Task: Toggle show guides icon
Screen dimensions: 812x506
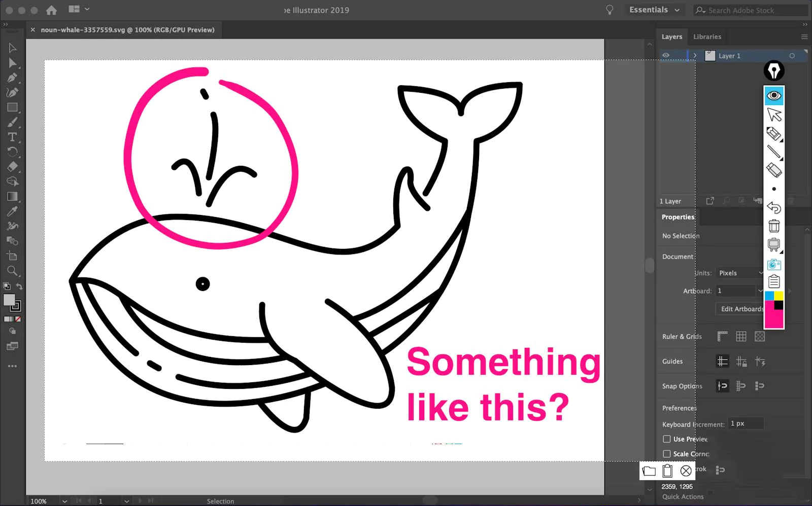Action: pos(723,361)
